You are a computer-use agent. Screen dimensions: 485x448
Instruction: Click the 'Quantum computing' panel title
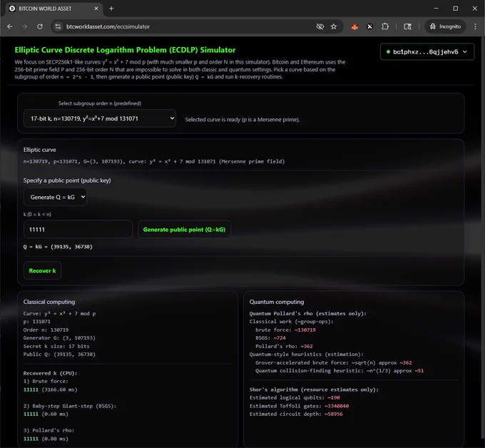pos(277,302)
